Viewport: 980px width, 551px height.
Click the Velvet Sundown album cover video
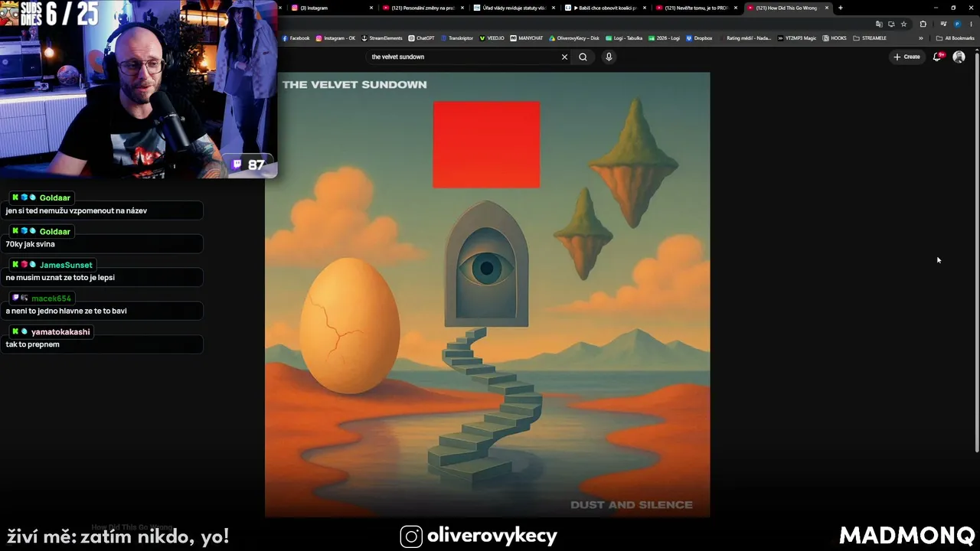click(487, 295)
